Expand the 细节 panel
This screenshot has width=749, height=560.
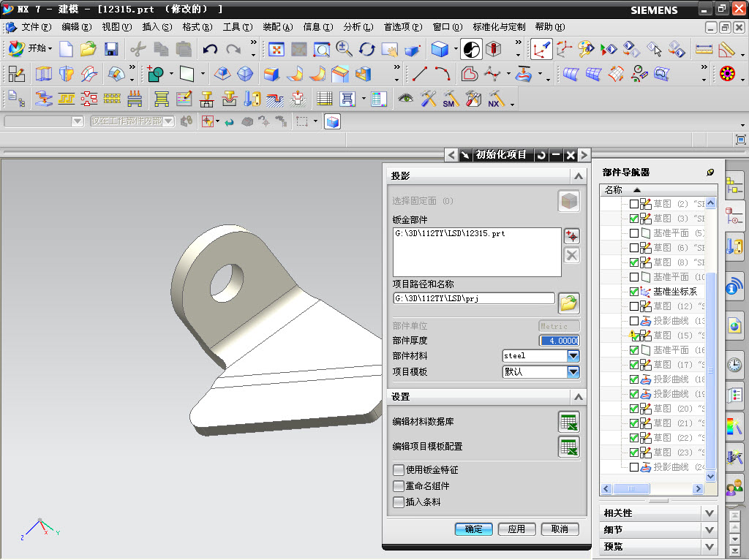pyautogui.click(x=710, y=530)
